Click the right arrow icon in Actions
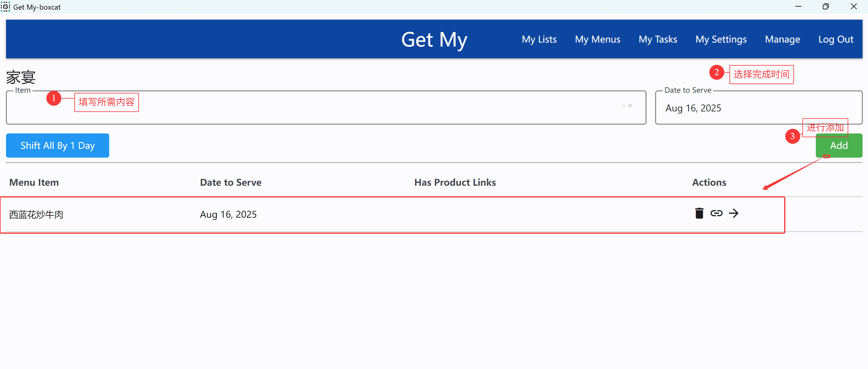This screenshot has height=369, width=868. pos(733,213)
